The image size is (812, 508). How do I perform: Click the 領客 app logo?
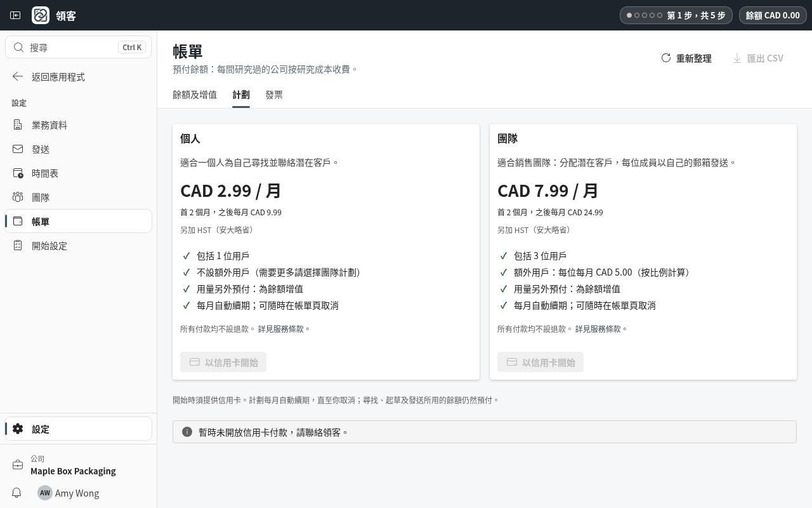coord(41,15)
